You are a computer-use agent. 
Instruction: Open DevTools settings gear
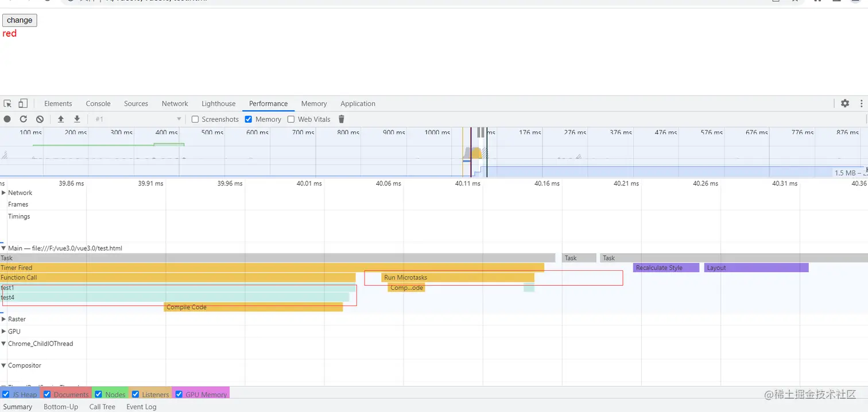(845, 104)
